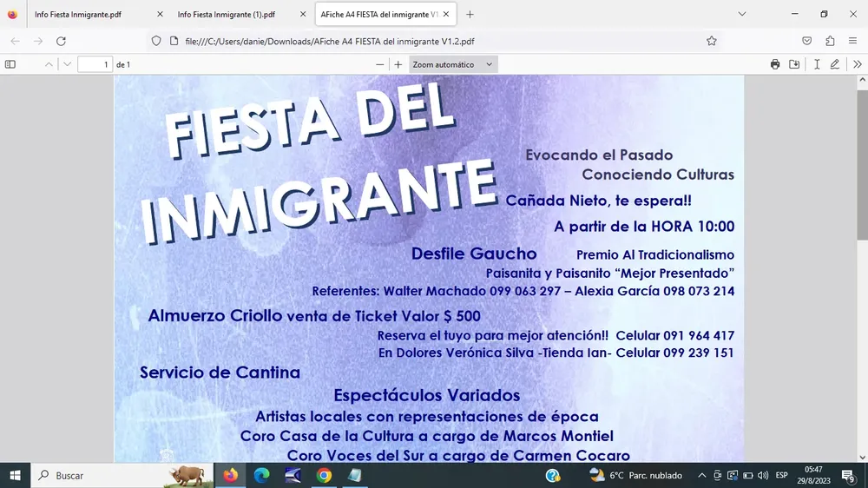Screen dimensions: 868x488
Task: Close the AFiche A4 FIESTA tab
Action: [446, 15]
